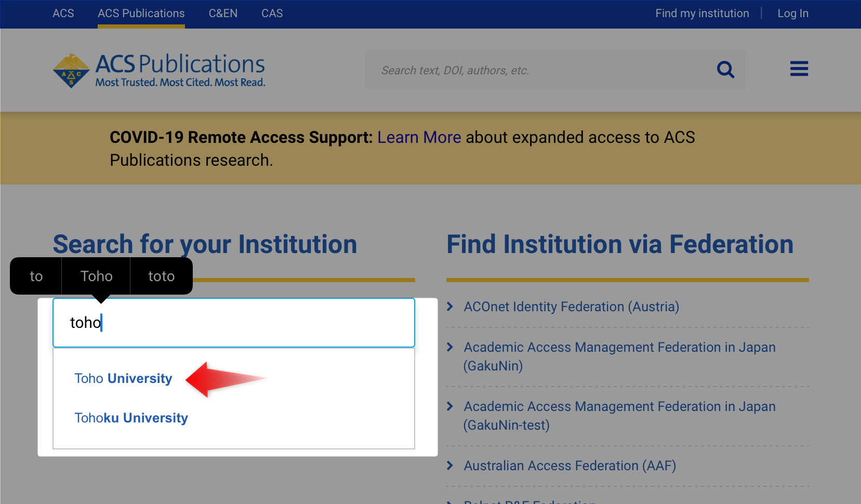Expand the GakuNin-test federation chevron
The image size is (861, 504).
click(450, 406)
